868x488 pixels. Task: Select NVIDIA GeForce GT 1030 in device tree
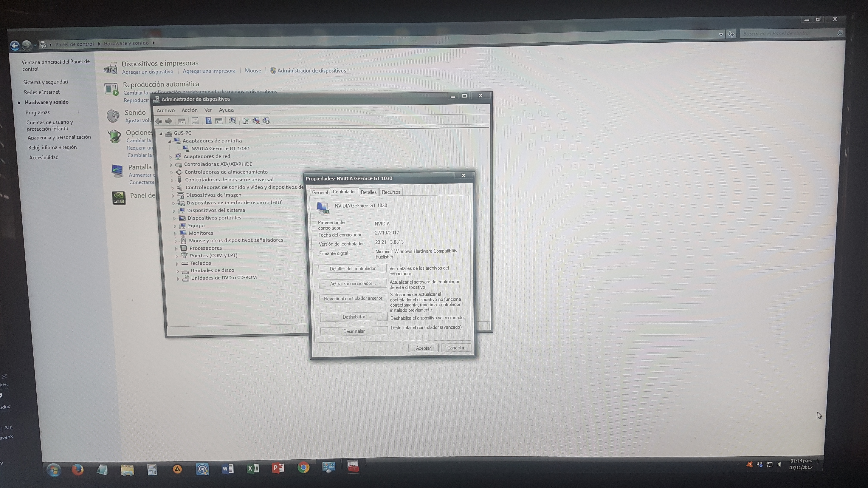coord(220,148)
